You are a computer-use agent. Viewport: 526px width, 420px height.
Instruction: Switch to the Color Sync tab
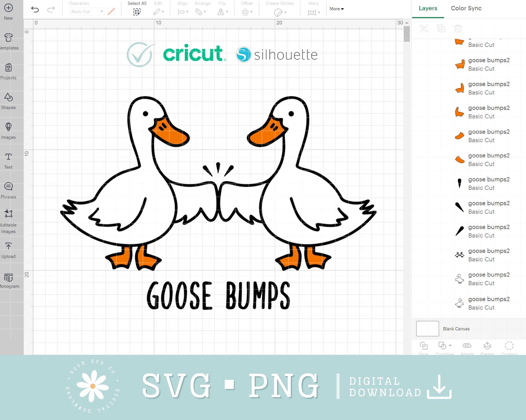466,8
